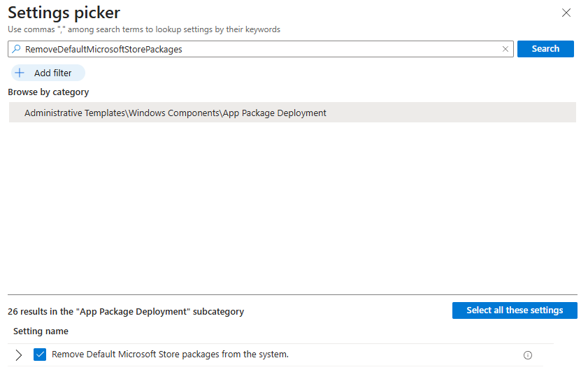This screenshot has width=588, height=372.
Task: Sort by Setting name column header
Action: tap(41, 331)
